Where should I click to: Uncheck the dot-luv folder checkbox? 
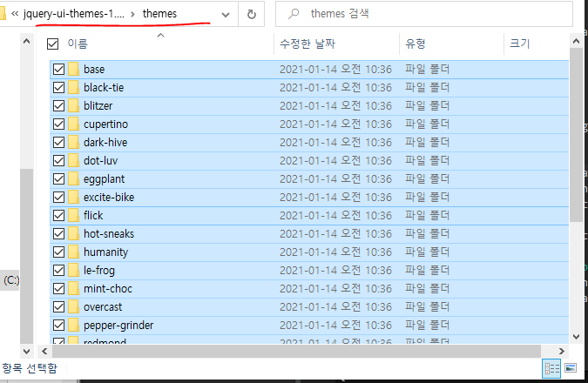point(59,161)
